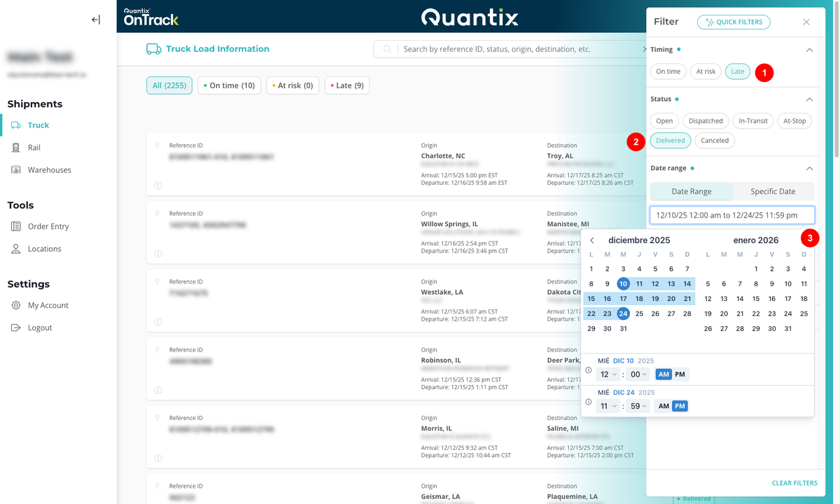This screenshot has height=504, width=840.
Task: Close the Filter panel with the X
Action: coord(806,22)
